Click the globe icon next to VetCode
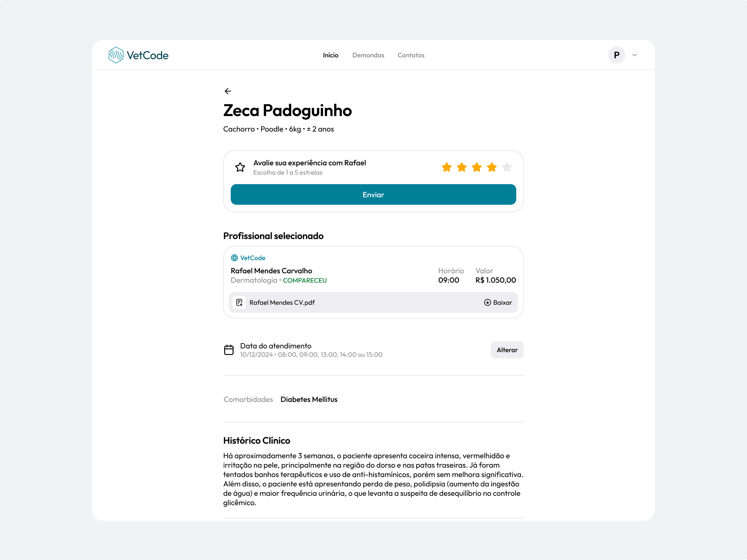 (234, 258)
